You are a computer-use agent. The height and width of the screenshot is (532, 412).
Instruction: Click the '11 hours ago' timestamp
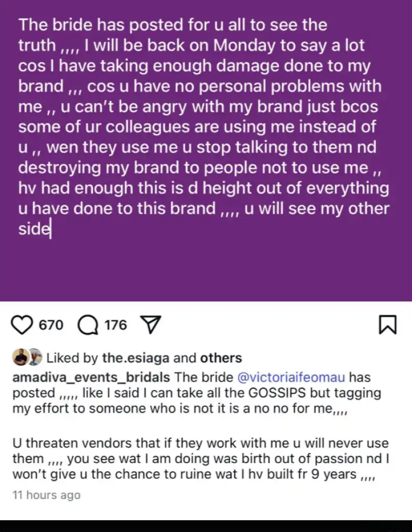point(46,495)
